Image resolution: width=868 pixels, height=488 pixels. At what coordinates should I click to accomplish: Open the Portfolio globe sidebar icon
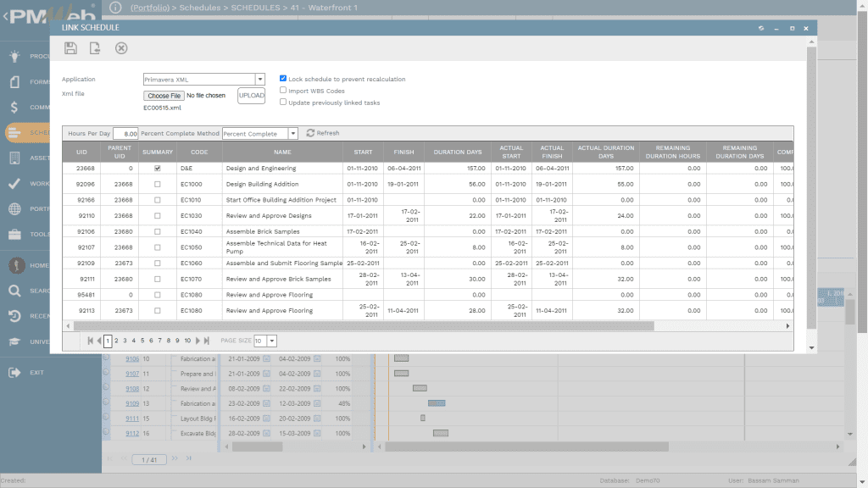click(x=15, y=208)
